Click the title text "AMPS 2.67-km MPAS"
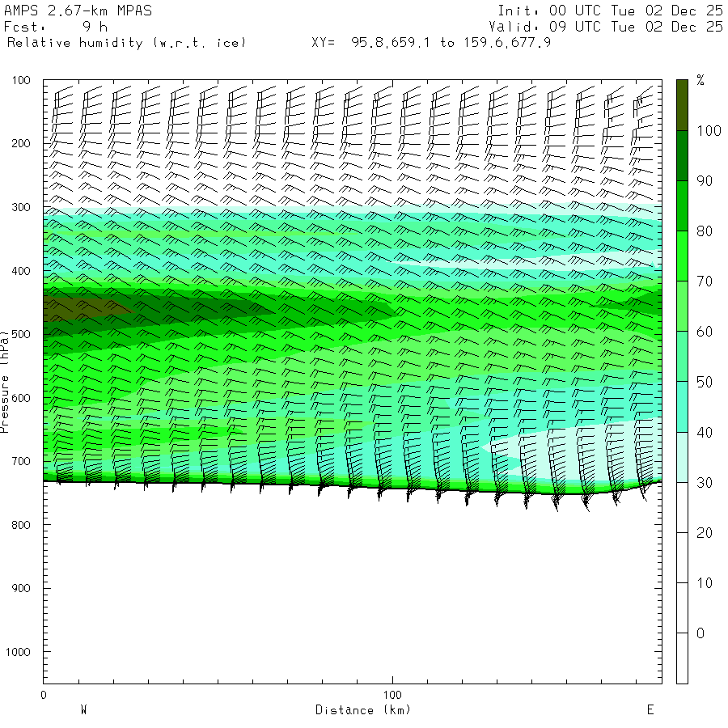The height and width of the screenshot is (728, 728). click(78, 11)
